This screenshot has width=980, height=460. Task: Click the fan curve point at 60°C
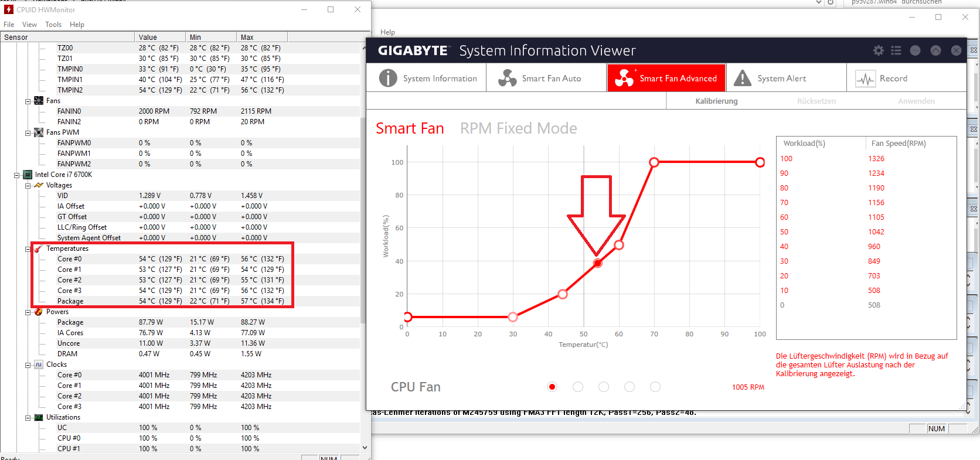(x=619, y=245)
